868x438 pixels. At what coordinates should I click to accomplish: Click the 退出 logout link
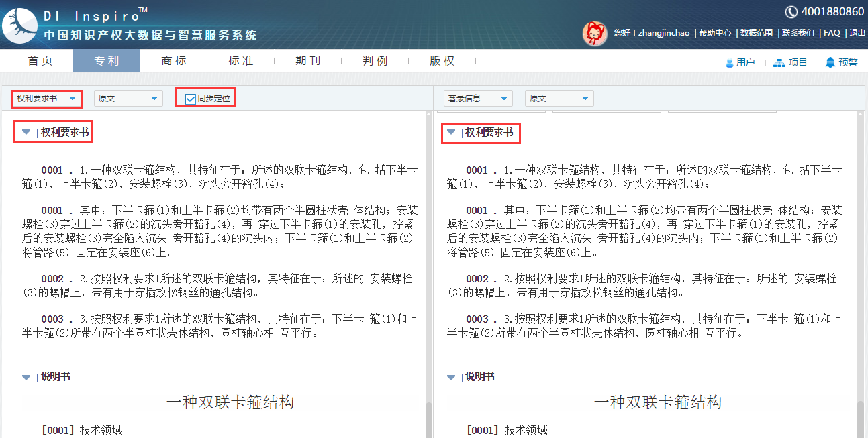(x=857, y=33)
